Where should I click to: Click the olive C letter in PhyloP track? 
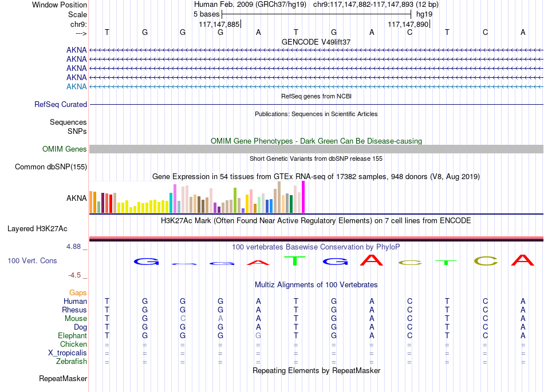[486, 261]
